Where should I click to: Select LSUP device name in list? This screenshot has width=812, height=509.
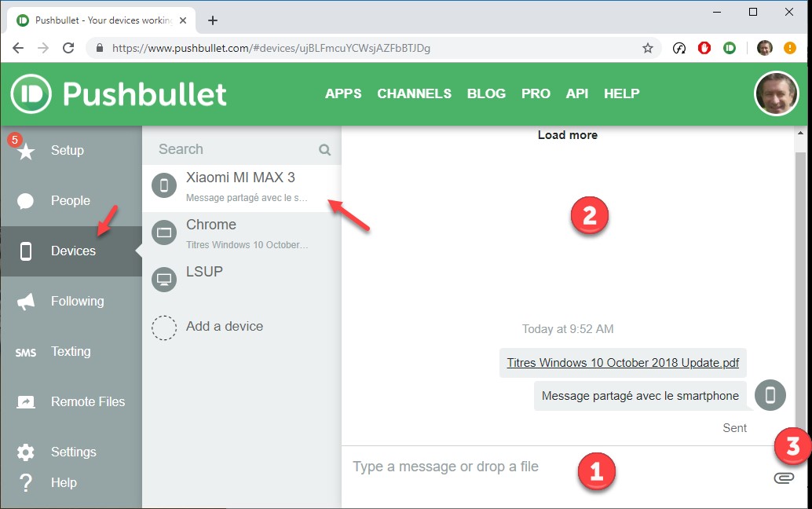pos(204,272)
